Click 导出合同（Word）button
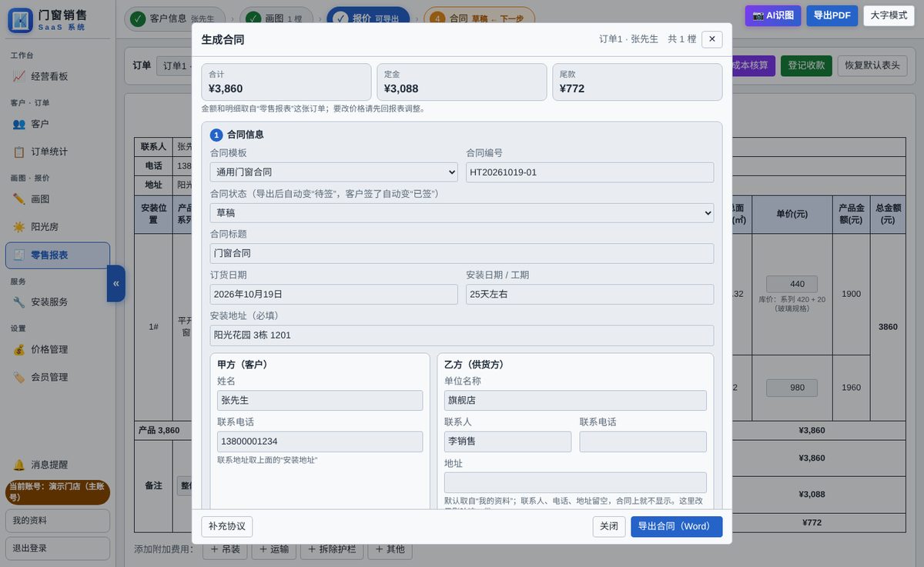Viewport: 924px width, 567px height. [x=677, y=527]
